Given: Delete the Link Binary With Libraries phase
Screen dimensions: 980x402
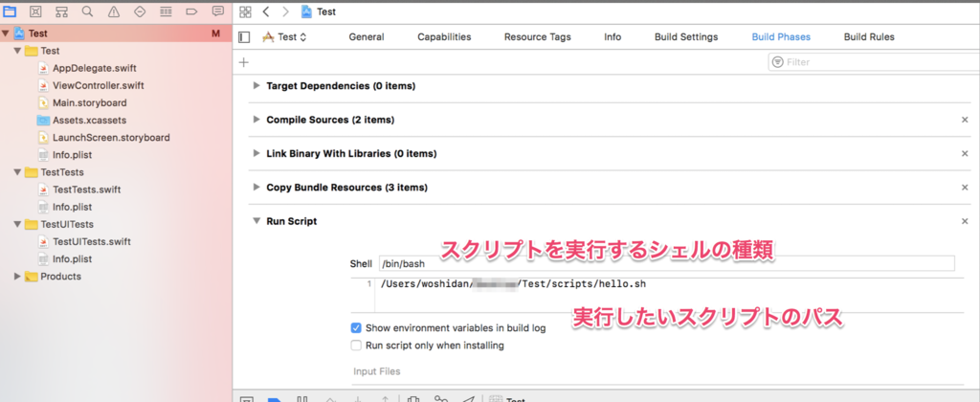Looking at the screenshot, I should 965,153.
